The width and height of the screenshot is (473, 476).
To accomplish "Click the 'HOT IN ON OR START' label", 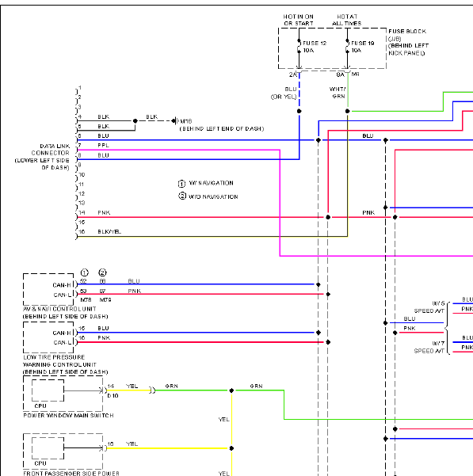I will [298, 20].
